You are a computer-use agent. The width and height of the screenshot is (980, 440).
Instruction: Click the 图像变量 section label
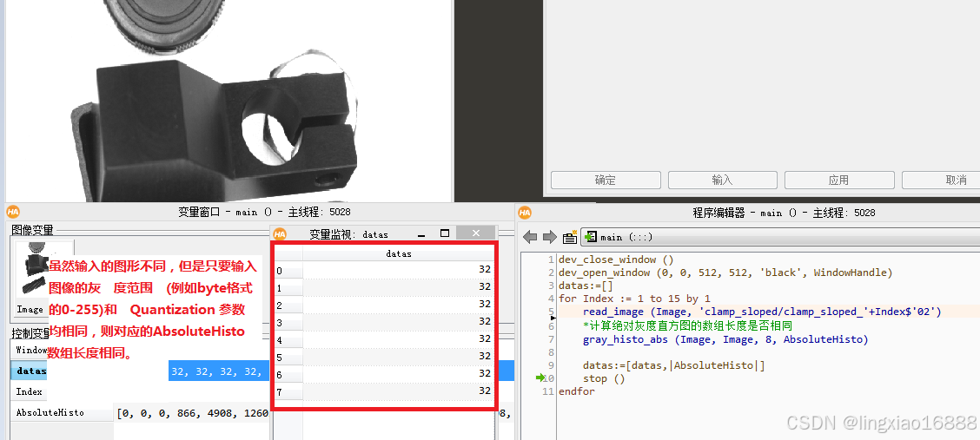pos(32,230)
